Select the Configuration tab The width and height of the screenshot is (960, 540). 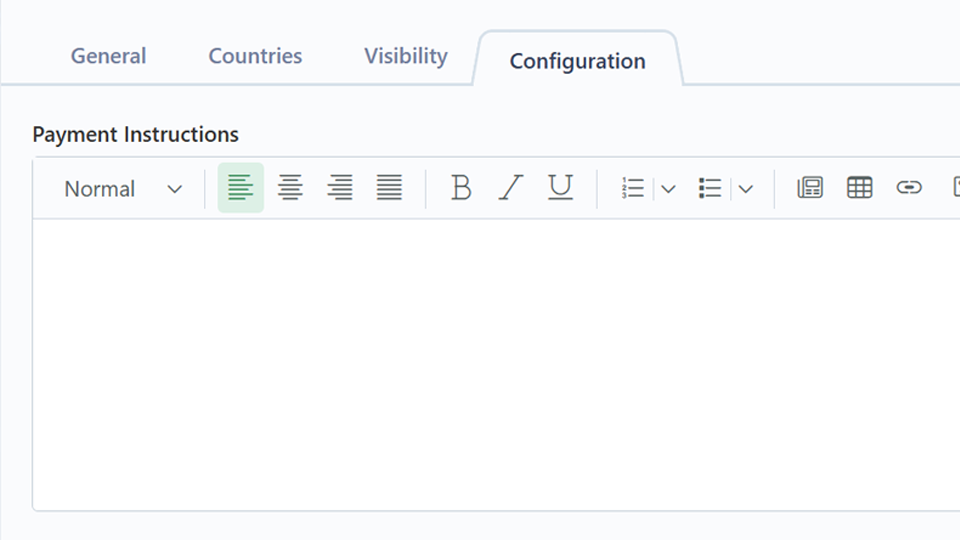click(x=577, y=61)
